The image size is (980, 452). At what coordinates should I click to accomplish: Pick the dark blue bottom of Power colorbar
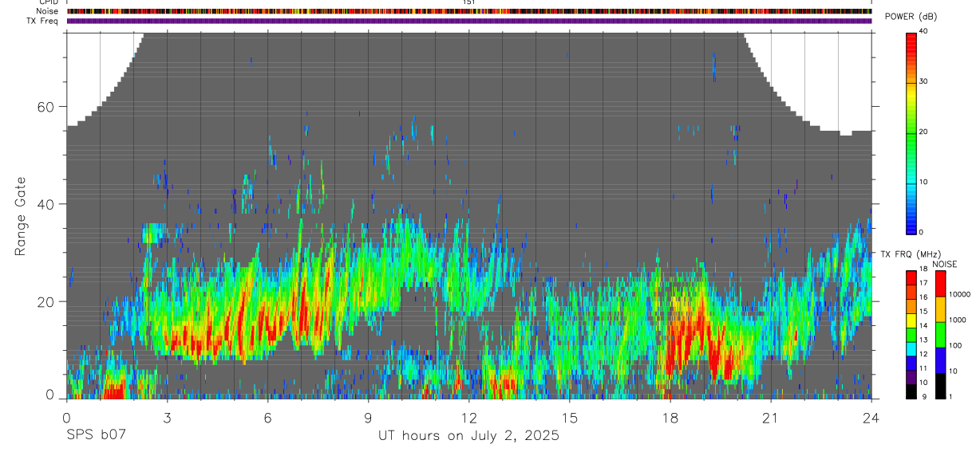pyautogui.click(x=912, y=227)
